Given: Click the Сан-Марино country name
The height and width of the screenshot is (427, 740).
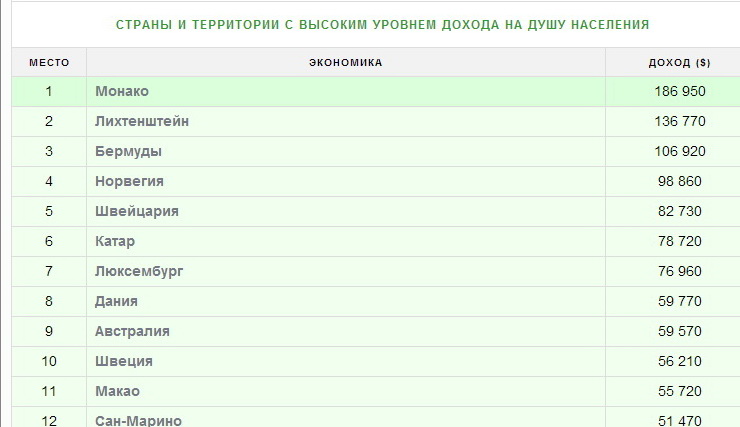Looking at the screenshot, I should 138,421.
